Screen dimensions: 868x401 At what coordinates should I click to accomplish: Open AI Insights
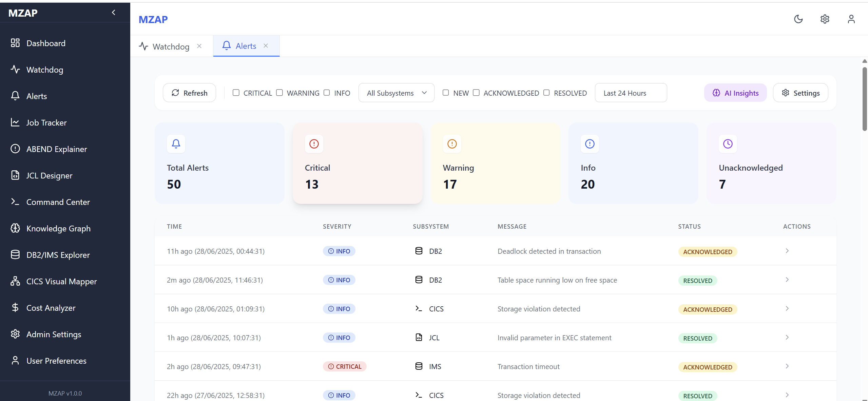pos(735,93)
